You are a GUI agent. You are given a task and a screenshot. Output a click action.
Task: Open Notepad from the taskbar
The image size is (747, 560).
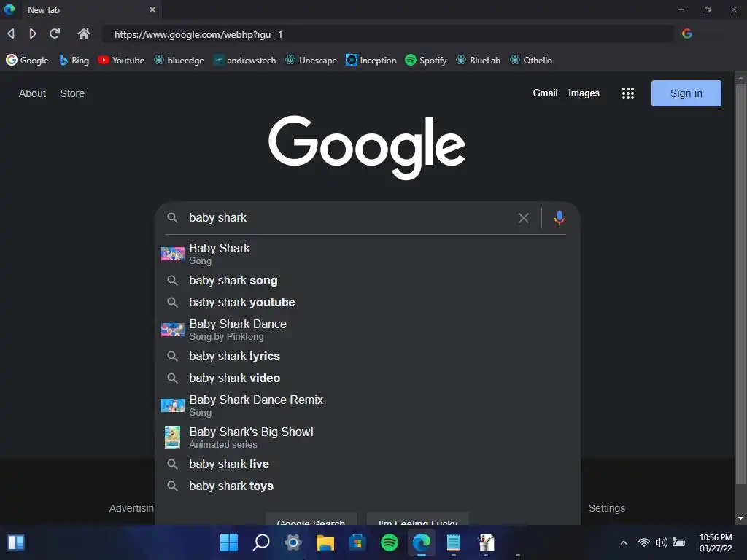tap(454, 542)
